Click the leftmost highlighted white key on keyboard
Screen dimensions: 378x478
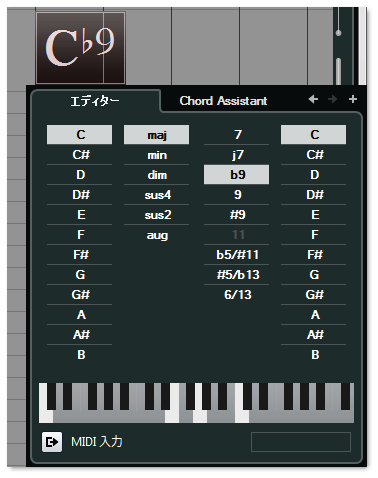tap(45, 416)
